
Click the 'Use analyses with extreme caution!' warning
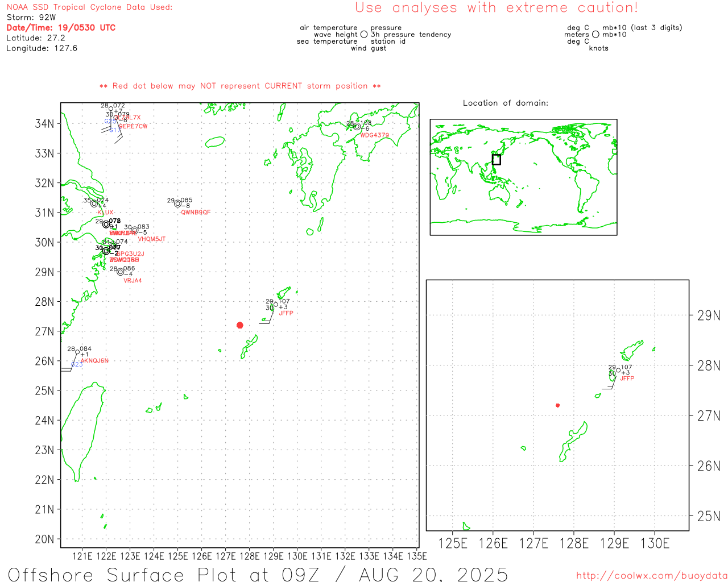[x=497, y=7]
